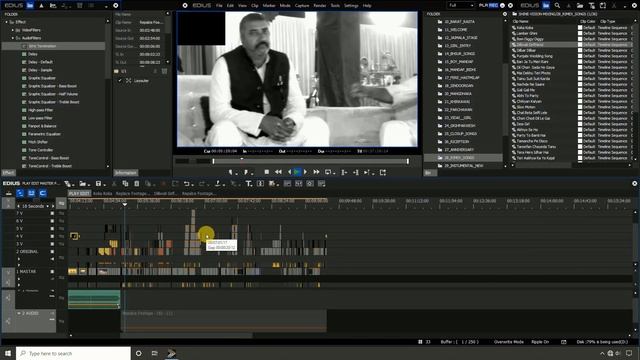Toggle the Ripple mode icon left of the timeline tabs
This screenshot has width=640, height=360.
[x=20, y=193]
